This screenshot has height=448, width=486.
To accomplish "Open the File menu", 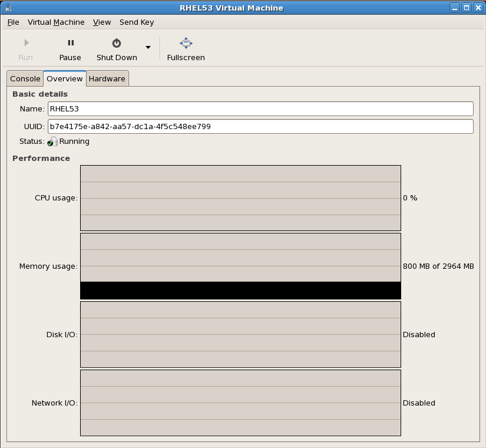I will (x=13, y=22).
